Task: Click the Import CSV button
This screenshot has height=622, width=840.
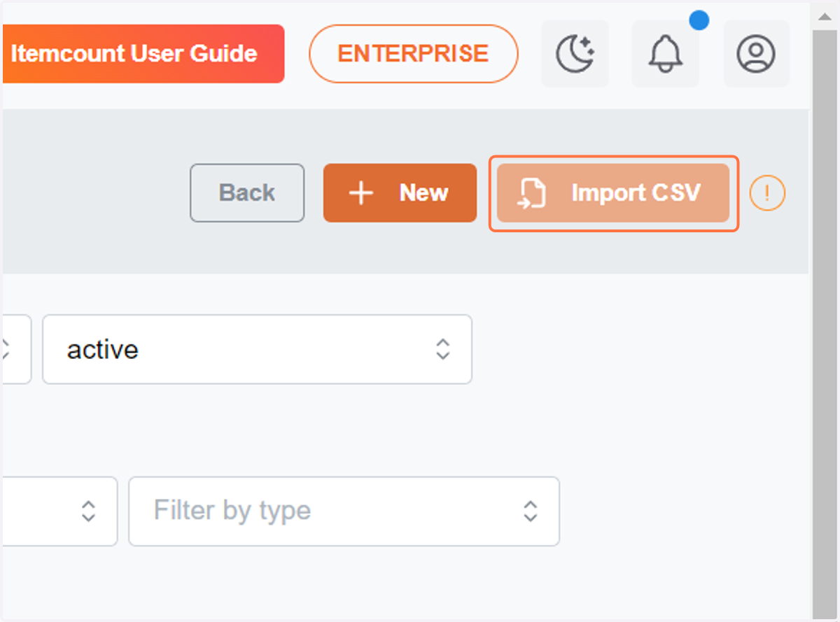Action: coord(613,193)
